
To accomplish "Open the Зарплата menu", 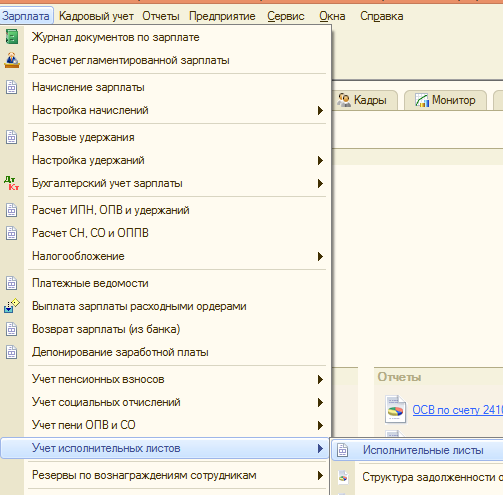I will (x=26, y=16).
